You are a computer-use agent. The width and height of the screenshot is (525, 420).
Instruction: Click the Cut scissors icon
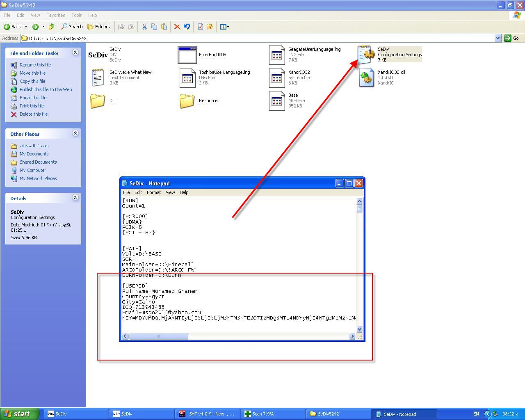(x=144, y=27)
